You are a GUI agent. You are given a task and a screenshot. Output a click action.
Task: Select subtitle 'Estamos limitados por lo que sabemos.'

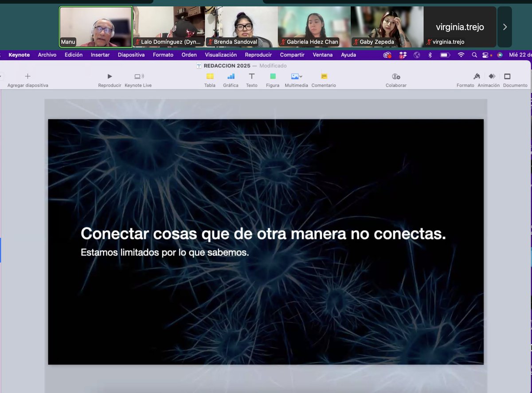click(165, 253)
